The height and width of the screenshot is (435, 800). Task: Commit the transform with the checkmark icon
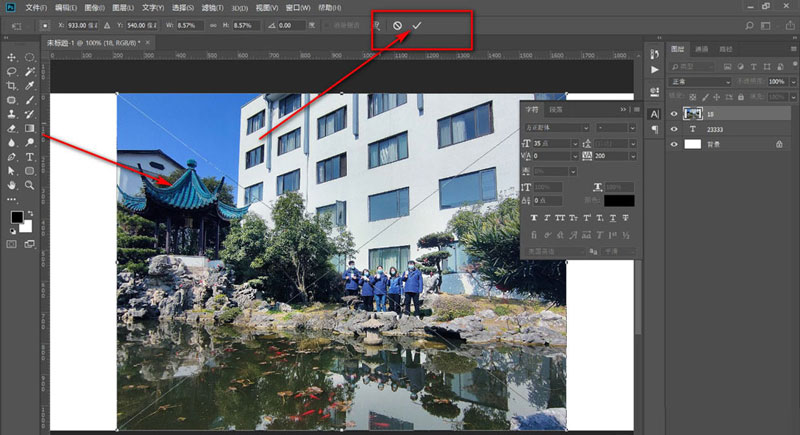(416, 25)
